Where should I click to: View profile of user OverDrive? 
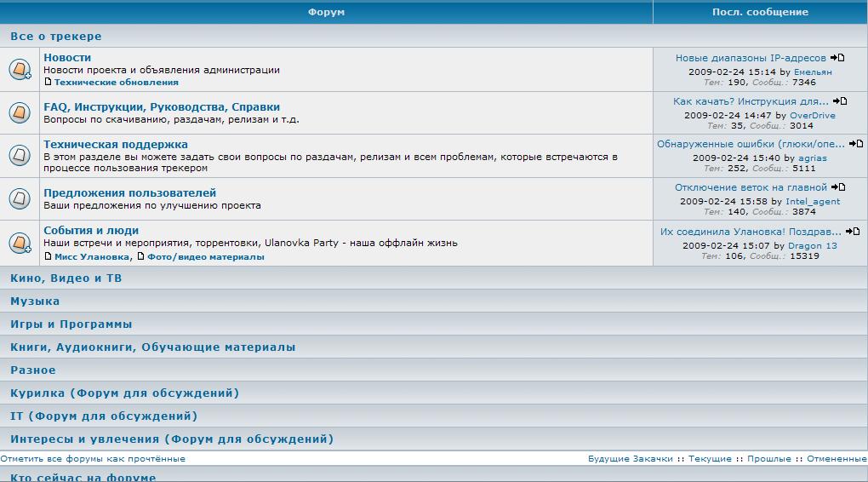point(813,115)
